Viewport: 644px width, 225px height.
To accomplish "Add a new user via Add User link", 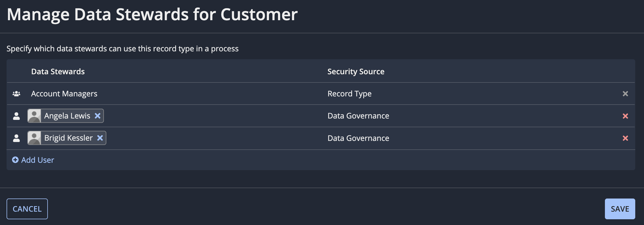I will [33, 160].
